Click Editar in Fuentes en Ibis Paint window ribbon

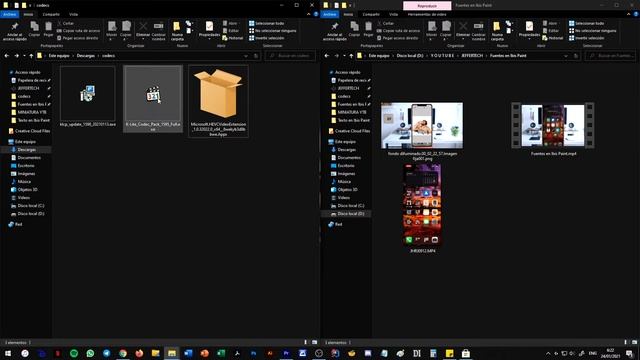coord(551,31)
